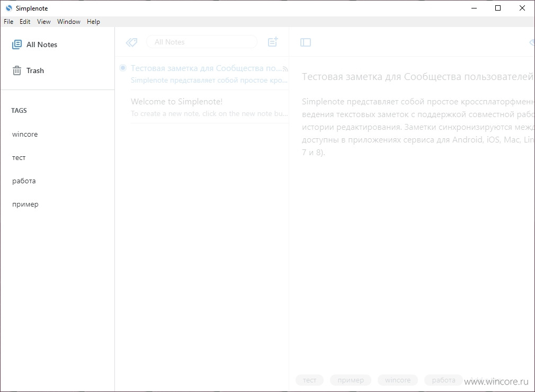Click the работа tag chip under the note

click(x=443, y=380)
